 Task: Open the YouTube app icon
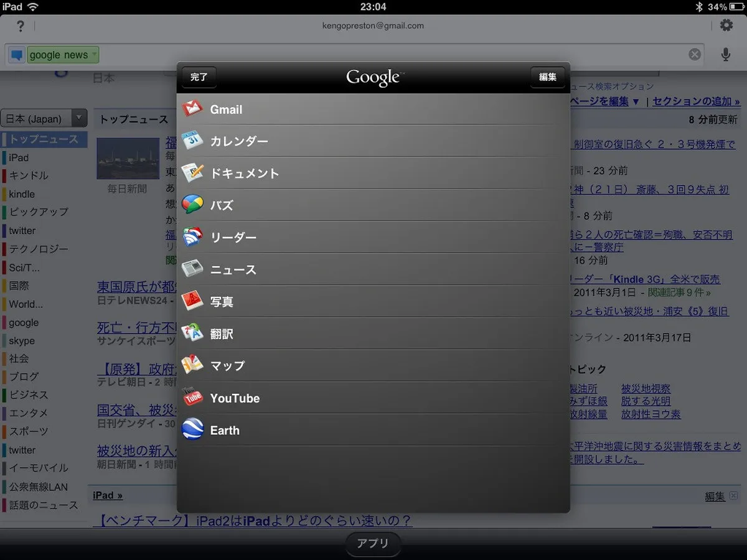point(192,398)
